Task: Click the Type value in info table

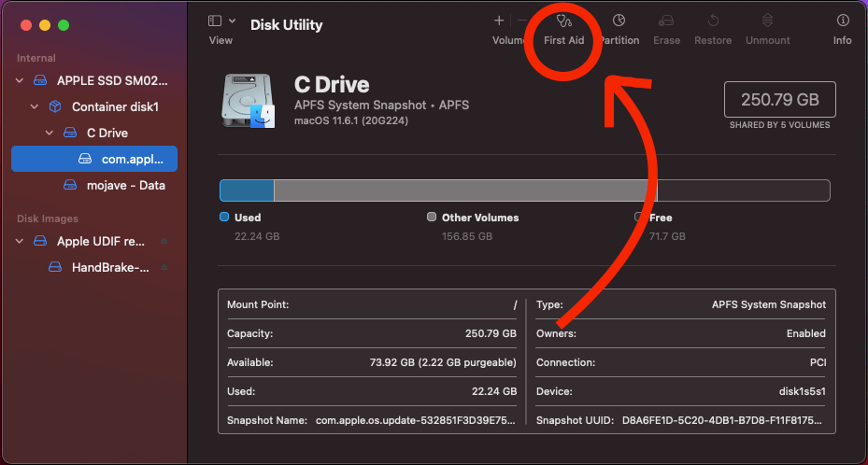Action: [x=768, y=304]
